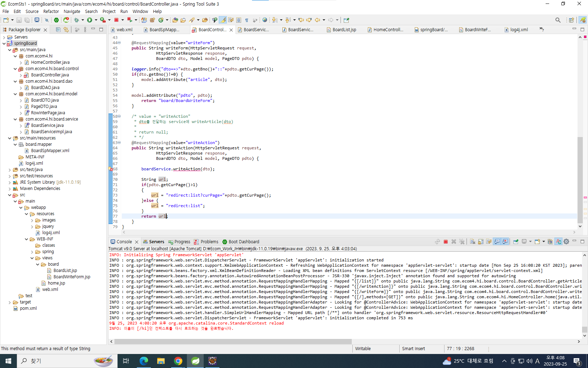
Task: Show hidden editor tabs list
Action: [x=541, y=29]
